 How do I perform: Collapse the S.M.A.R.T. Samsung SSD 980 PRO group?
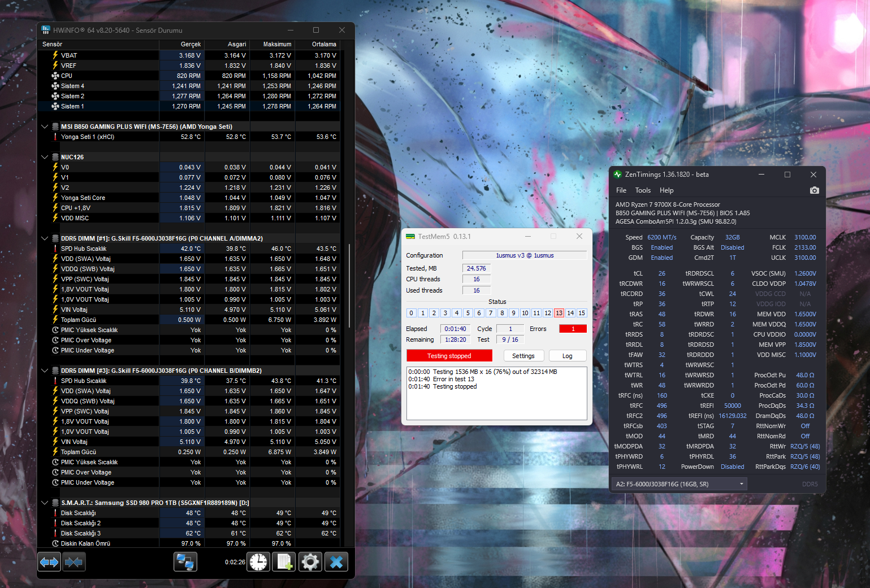pyautogui.click(x=45, y=503)
